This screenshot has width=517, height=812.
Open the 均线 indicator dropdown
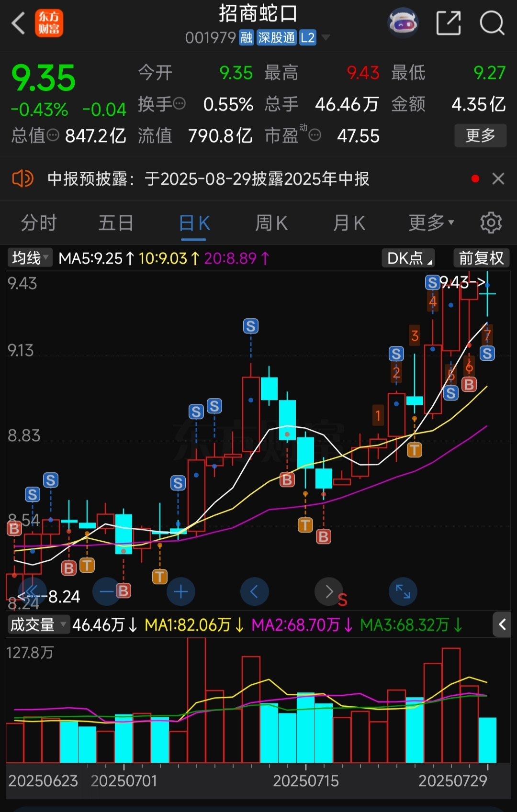30,258
